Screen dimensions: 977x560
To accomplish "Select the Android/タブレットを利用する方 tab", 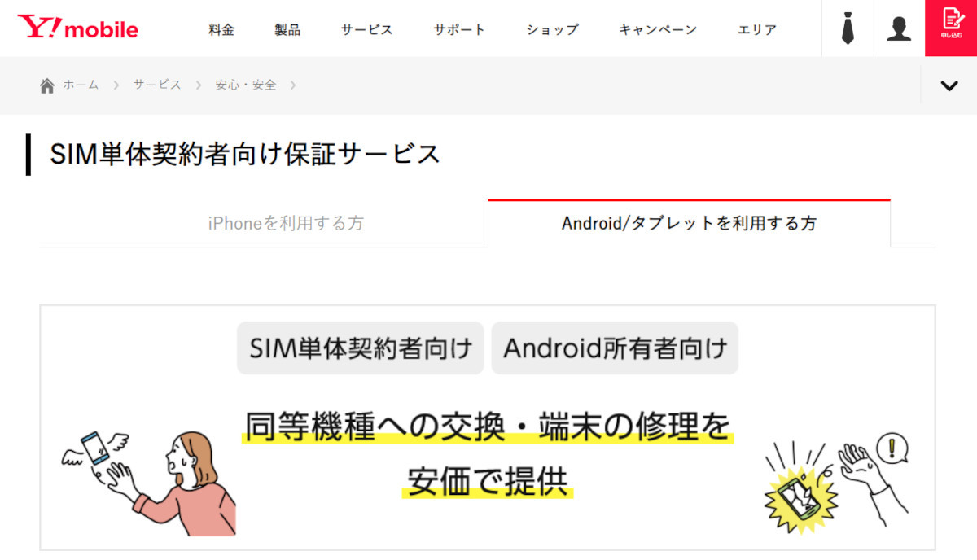I will [689, 223].
